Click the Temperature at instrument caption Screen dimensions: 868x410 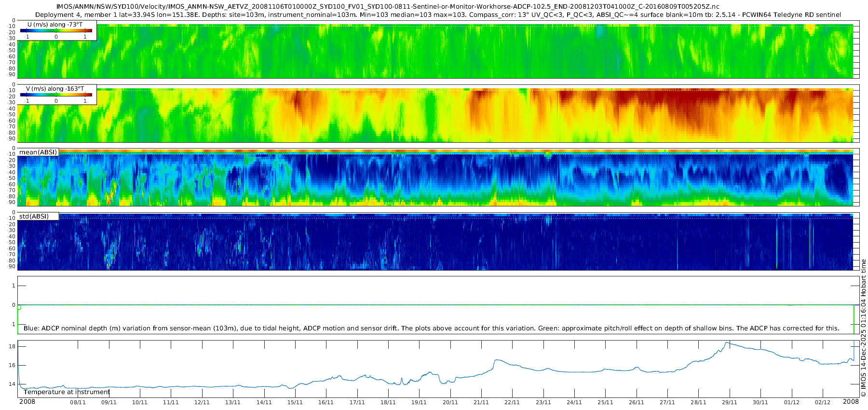(67, 392)
